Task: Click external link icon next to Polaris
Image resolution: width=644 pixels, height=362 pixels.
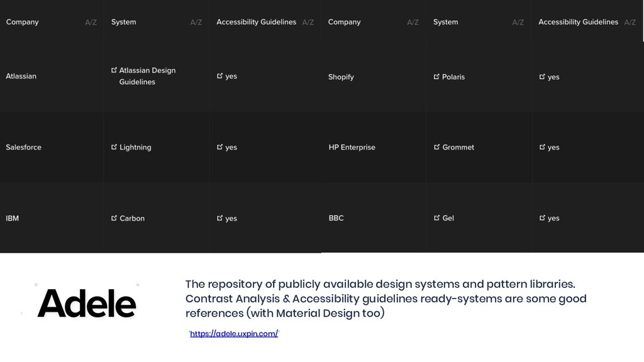Action: tap(436, 77)
